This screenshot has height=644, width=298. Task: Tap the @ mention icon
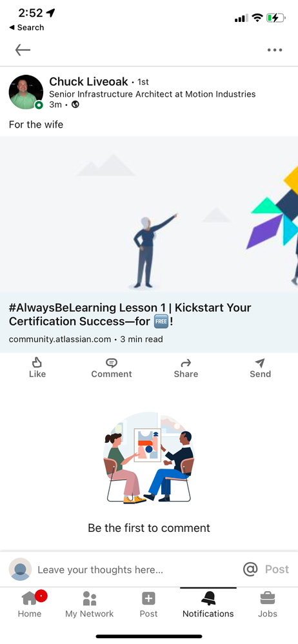(x=250, y=569)
